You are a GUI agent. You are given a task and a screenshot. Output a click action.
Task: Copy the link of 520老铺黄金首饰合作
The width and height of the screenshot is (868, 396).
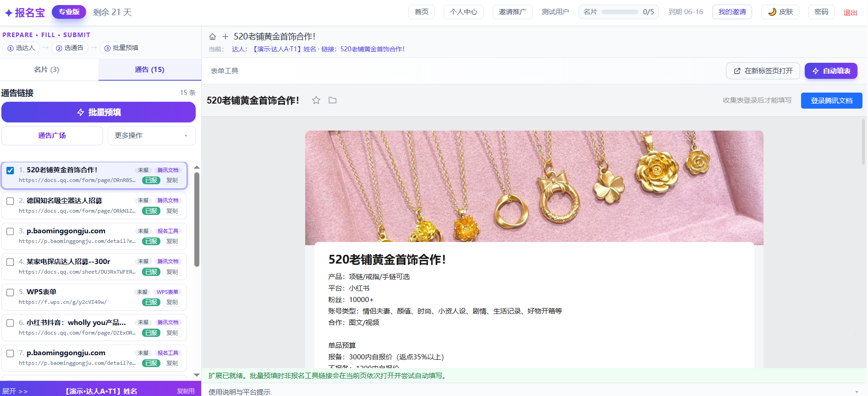172,180
